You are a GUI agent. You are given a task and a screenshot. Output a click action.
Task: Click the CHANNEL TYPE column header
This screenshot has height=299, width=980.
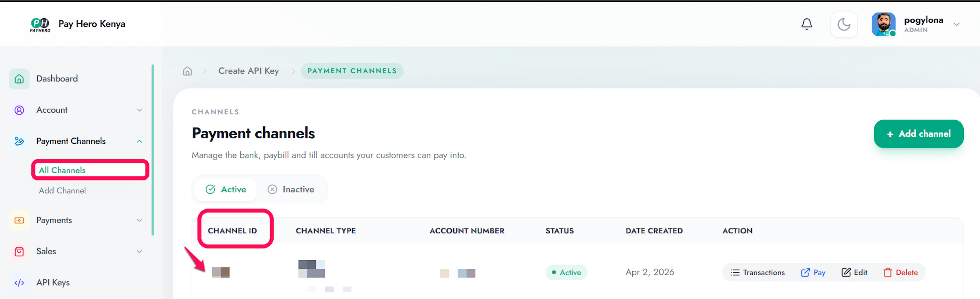point(326,231)
